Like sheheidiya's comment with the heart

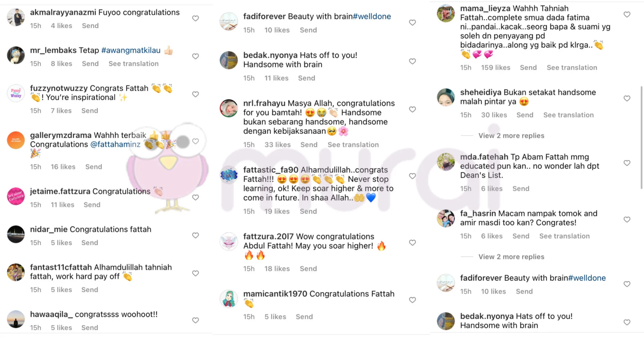tap(627, 98)
